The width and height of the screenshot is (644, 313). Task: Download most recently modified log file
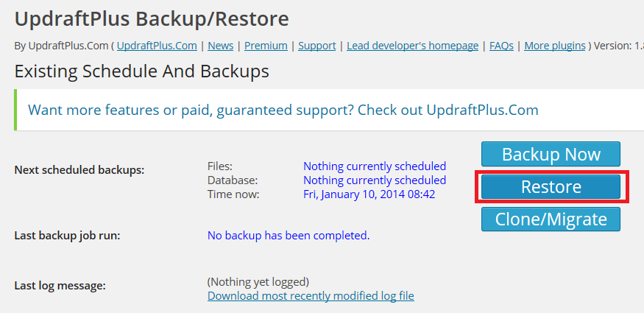[x=311, y=296]
